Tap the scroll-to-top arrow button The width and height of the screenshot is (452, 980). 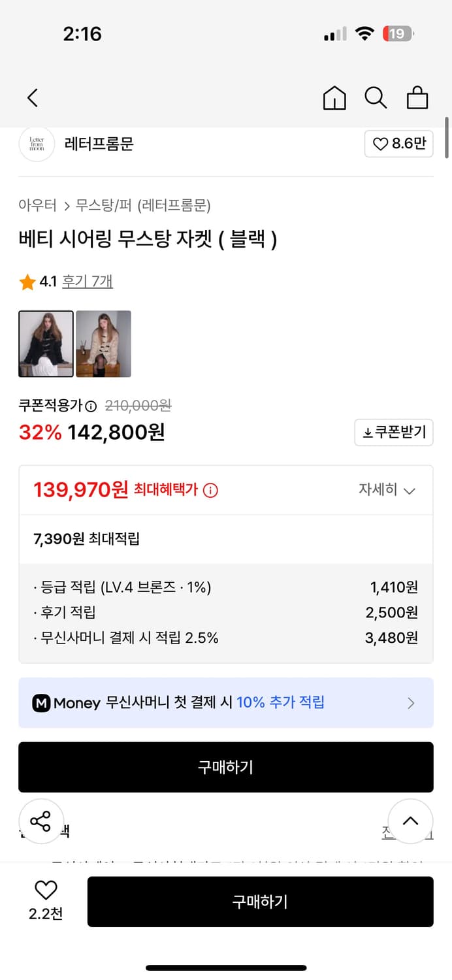click(410, 821)
